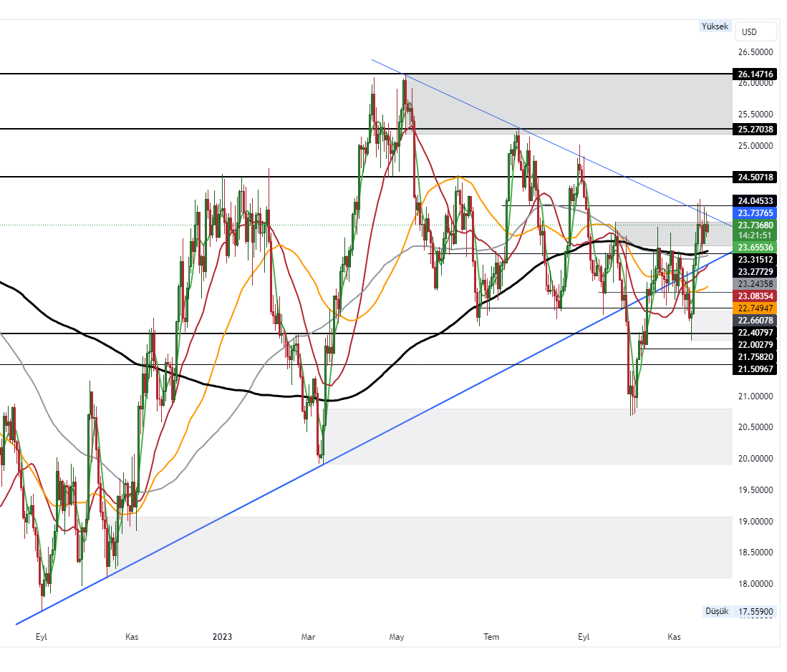The image size is (787, 672).
Task: Click the orange 22.74947 moving average label
Action: click(x=754, y=307)
